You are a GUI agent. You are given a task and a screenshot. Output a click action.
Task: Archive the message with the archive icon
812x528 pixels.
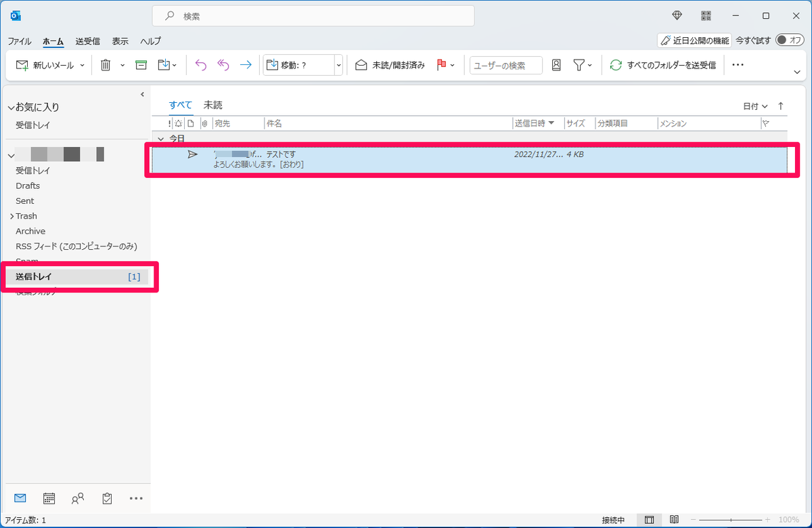141,65
